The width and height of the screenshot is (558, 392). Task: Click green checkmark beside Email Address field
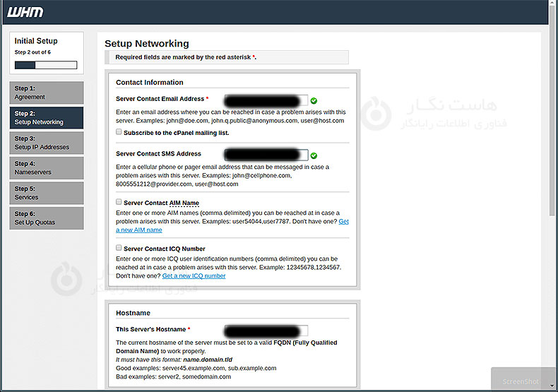(x=314, y=101)
